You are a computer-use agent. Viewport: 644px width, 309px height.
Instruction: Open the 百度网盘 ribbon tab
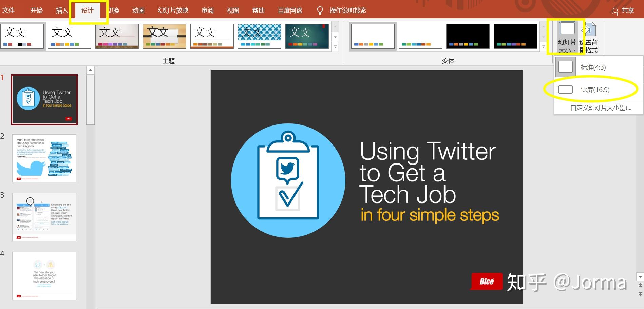[290, 11]
